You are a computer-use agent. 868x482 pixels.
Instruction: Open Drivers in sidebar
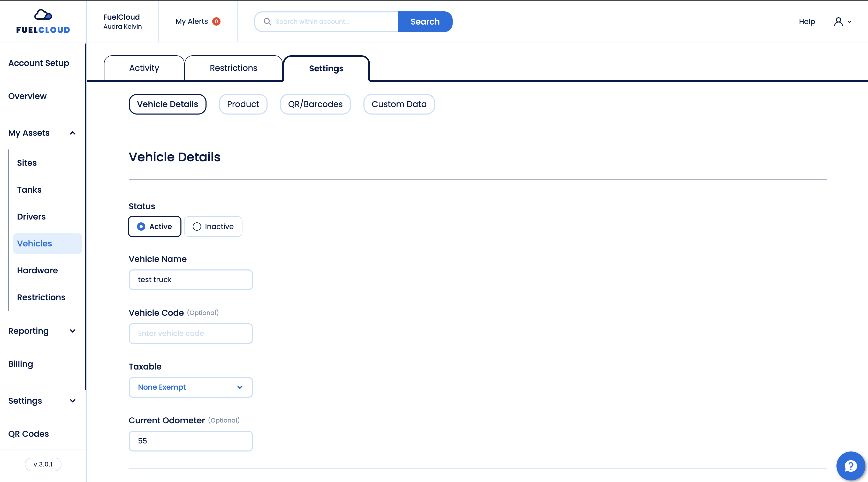point(31,217)
